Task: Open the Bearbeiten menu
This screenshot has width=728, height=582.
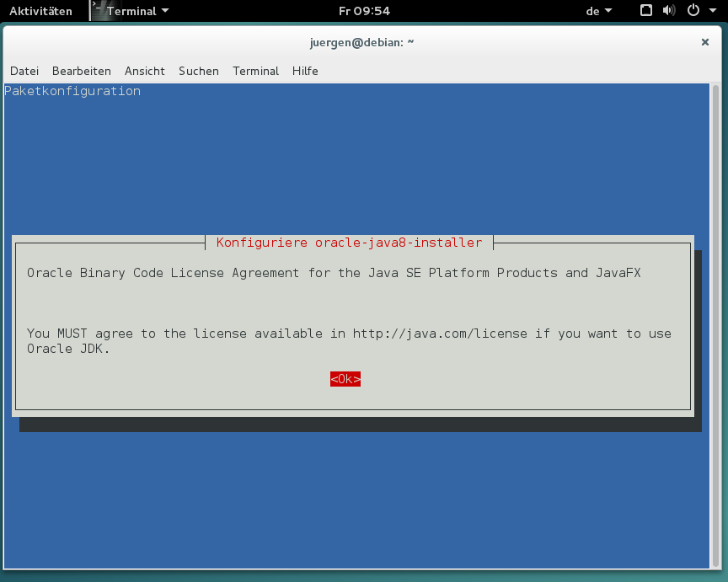Action: pos(82,71)
